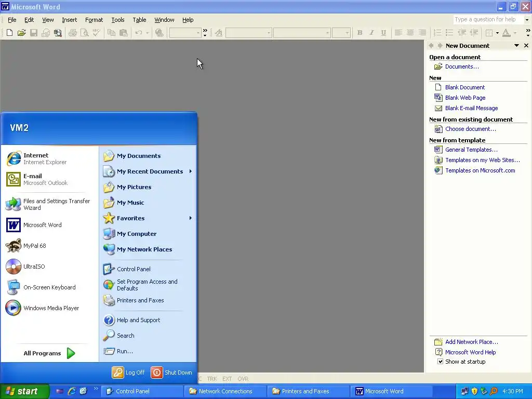
Task: Click the Type a question for help box
Action: click(488, 19)
